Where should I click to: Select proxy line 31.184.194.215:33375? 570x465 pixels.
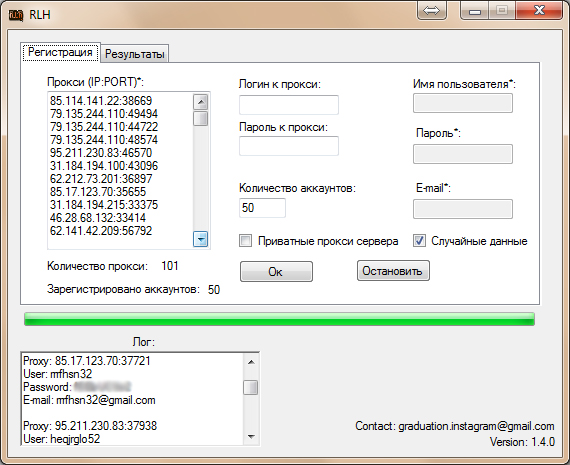tap(104, 205)
